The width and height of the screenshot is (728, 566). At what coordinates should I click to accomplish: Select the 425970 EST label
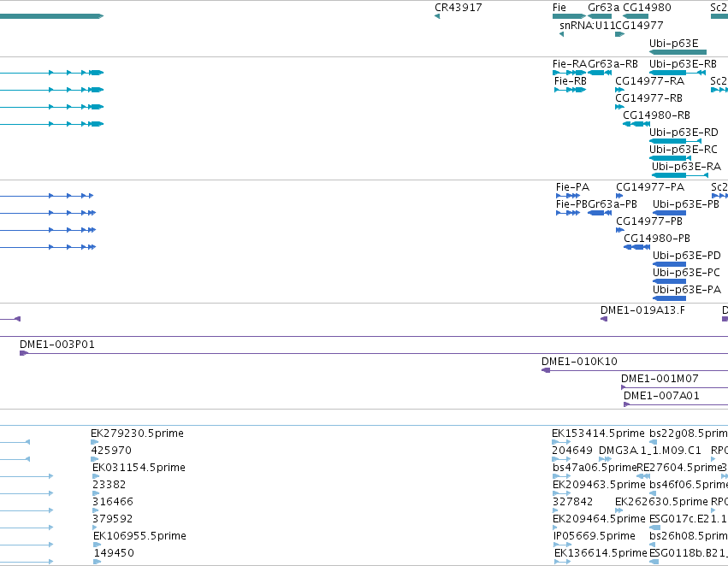pos(111,451)
